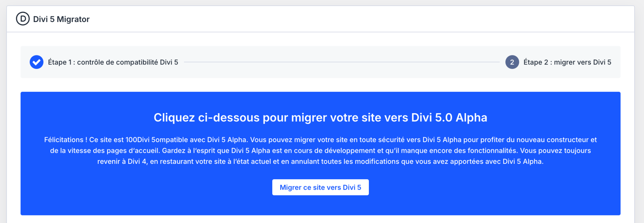
Task: Click the heading about migrating to Divi 5.0 Alpha
Action: pyautogui.click(x=320, y=118)
